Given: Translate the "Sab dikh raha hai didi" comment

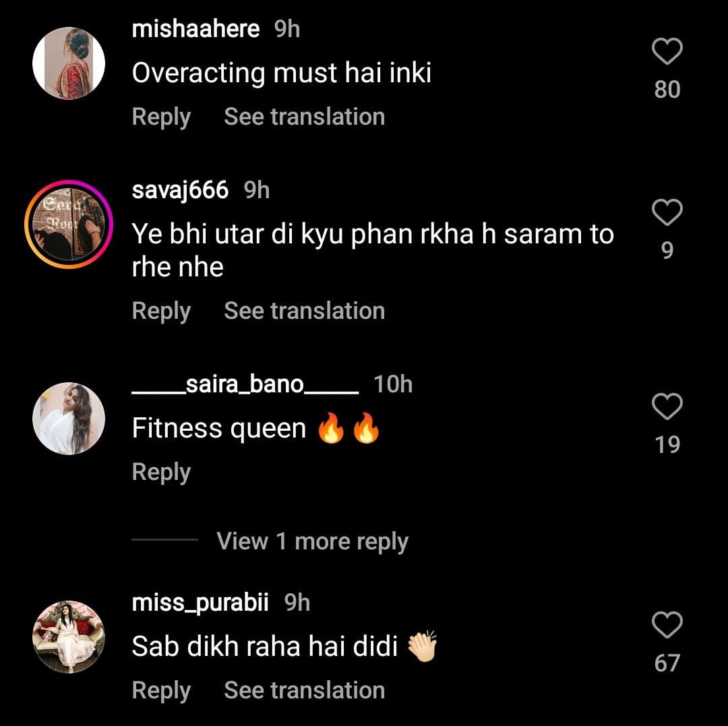Looking at the screenshot, I should [304, 690].
